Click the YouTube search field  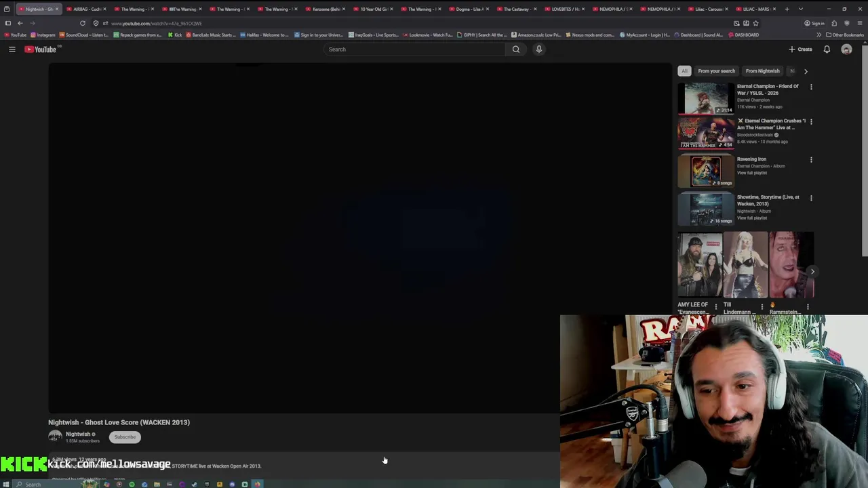coord(414,49)
